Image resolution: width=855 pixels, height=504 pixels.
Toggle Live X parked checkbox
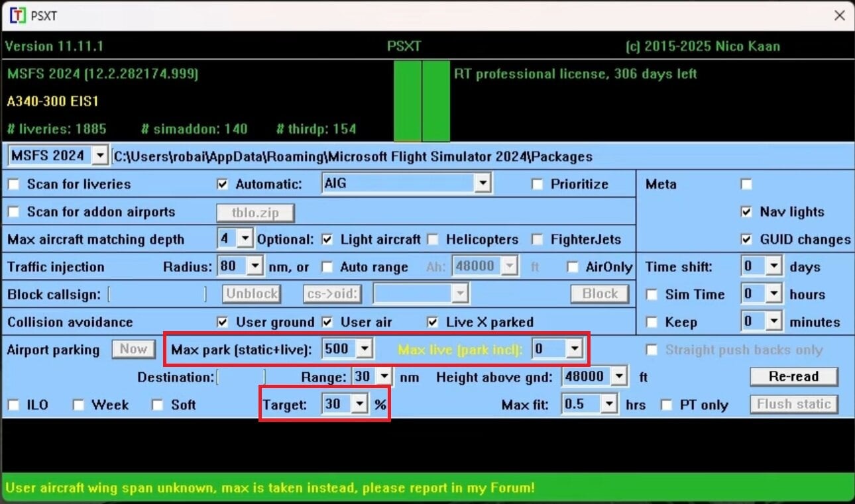point(433,323)
